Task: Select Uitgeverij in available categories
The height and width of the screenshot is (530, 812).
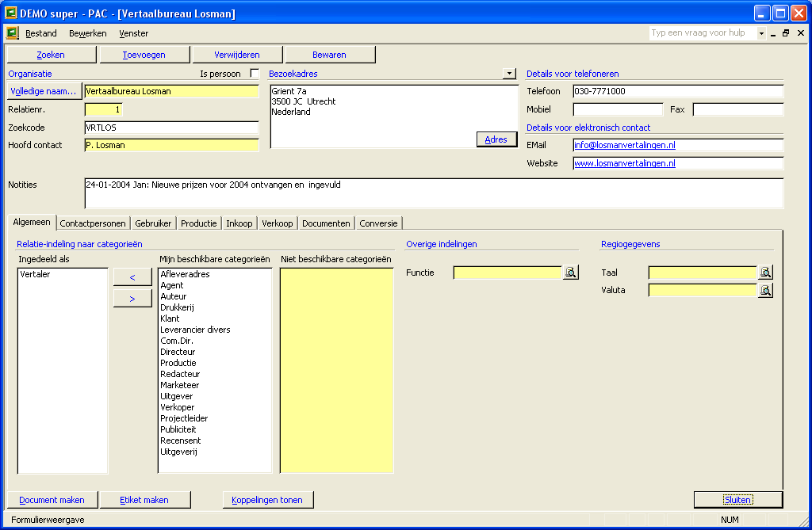Action: (214, 452)
